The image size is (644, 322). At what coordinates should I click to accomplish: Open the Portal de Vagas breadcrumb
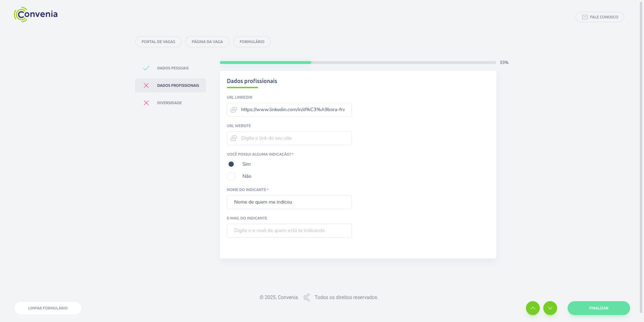pyautogui.click(x=158, y=42)
